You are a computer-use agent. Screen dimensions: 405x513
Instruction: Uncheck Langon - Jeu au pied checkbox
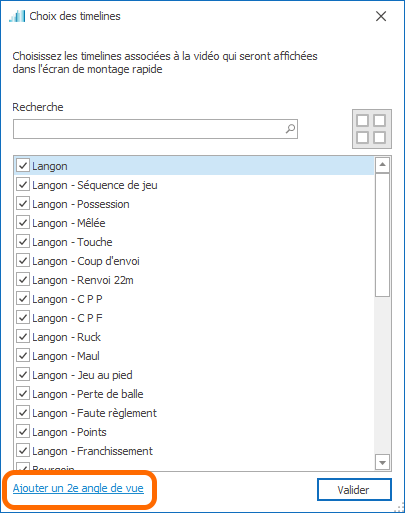coord(23,375)
